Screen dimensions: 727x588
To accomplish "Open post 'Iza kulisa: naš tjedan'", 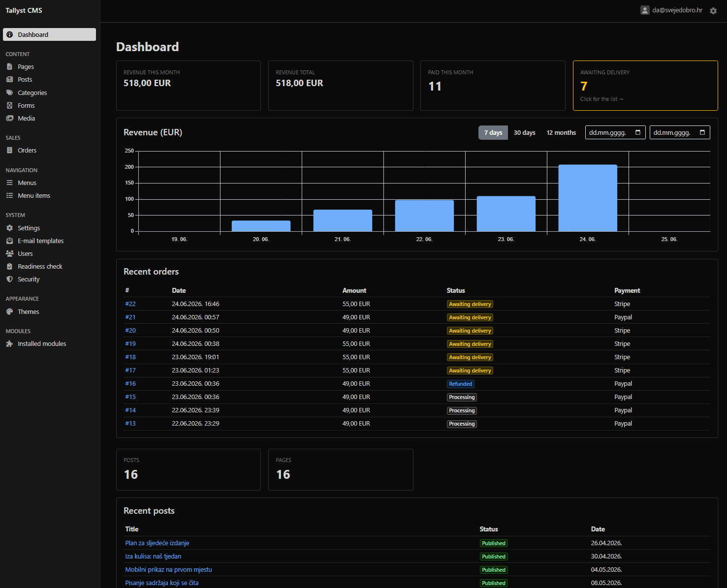I will coord(153,557).
